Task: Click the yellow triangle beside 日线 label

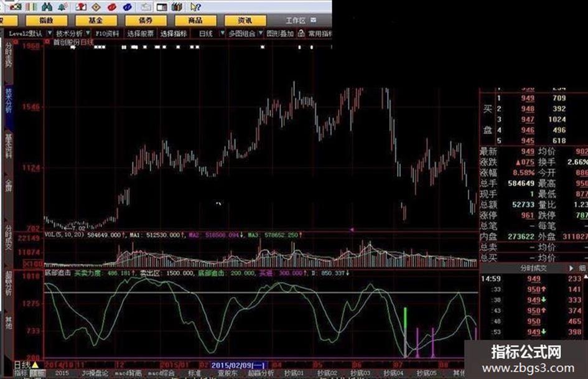Action: point(35,364)
